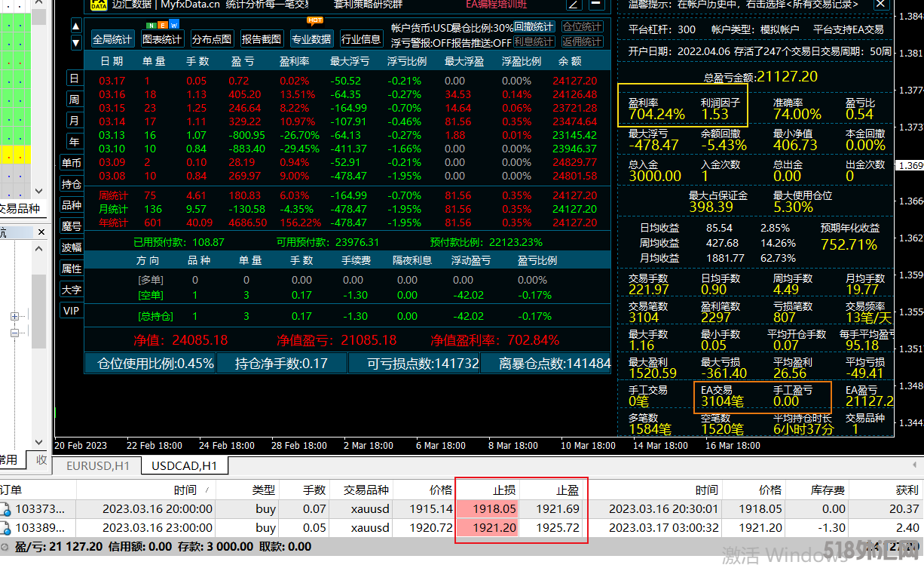This screenshot has width=924, height=568.
Task: Open the 全局统计 global statistics button
Action: tap(112, 39)
